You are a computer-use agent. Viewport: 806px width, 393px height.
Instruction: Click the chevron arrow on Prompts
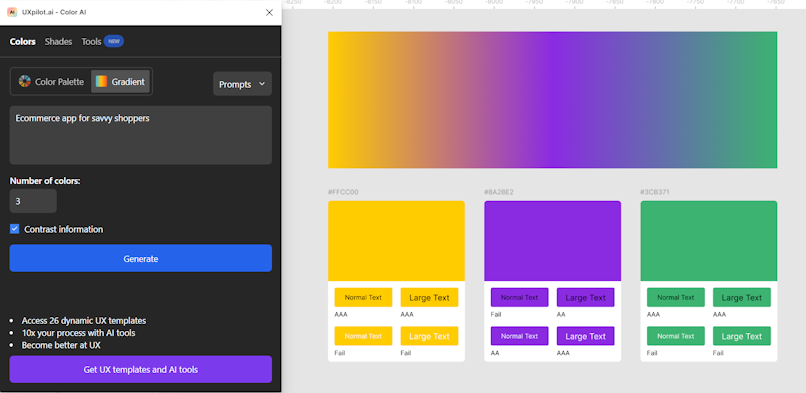tap(262, 84)
